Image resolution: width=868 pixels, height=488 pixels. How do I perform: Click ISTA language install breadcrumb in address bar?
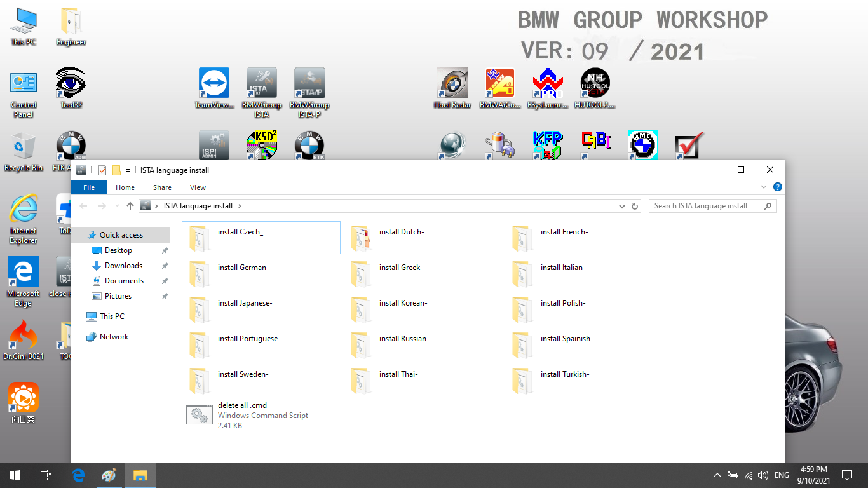click(198, 206)
